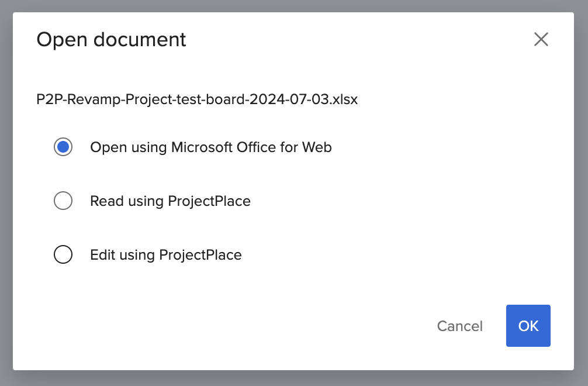Click the 'Edit using ProjectPlace' label text
Image resolution: width=588 pixels, height=386 pixels.
[165, 255]
